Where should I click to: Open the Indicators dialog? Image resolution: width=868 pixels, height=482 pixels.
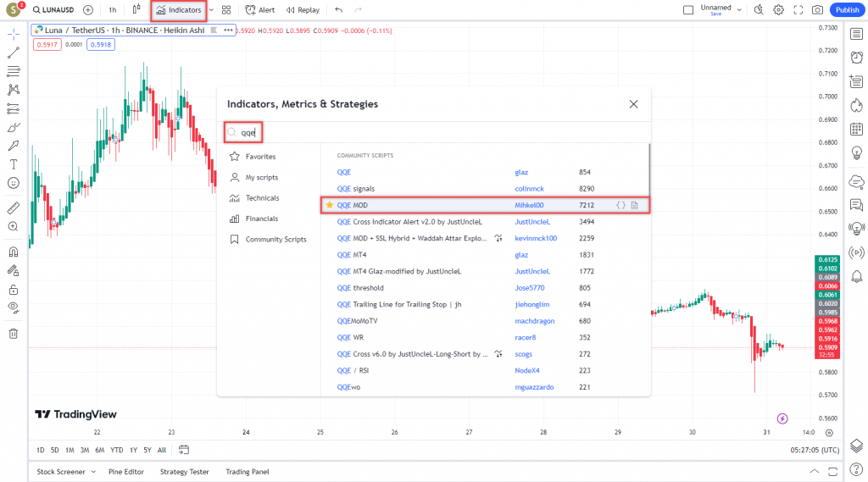point(179,10)
